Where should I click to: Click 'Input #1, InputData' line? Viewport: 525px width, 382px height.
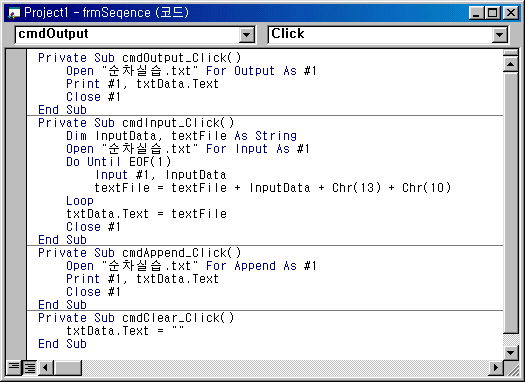(161, 175)
